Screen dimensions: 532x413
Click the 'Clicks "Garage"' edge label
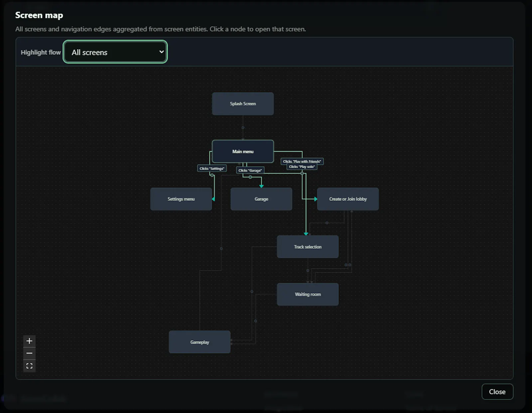[x=250, y=170]
